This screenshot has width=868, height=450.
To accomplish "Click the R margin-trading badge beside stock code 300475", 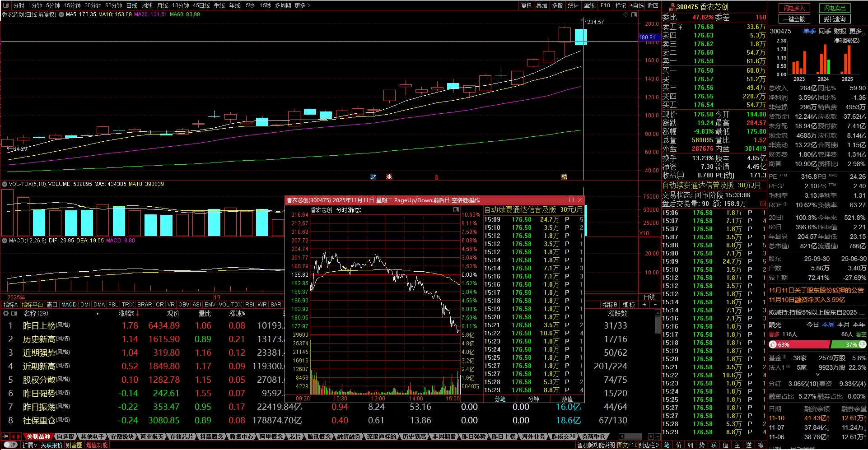I will pos(672,6).
